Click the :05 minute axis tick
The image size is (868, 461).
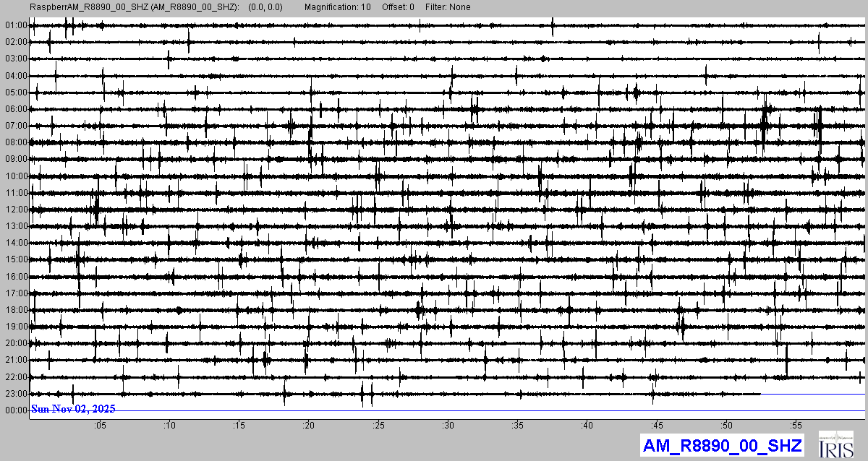[x=100, y=425]
